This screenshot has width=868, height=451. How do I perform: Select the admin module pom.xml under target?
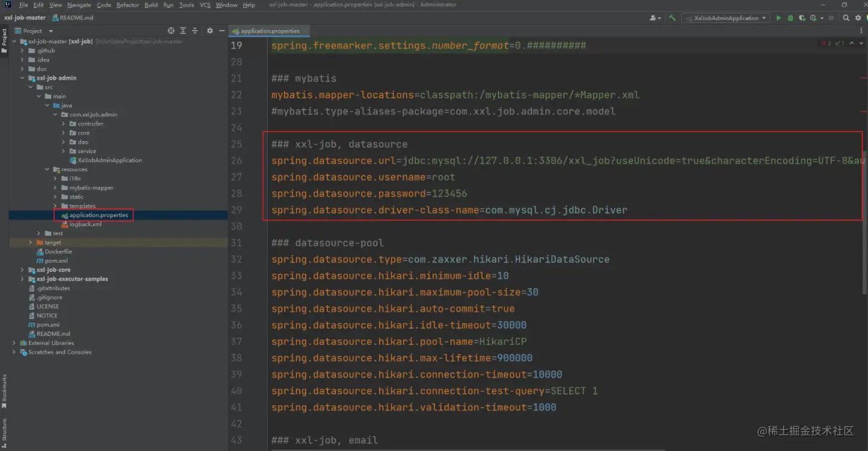point(52,260)
